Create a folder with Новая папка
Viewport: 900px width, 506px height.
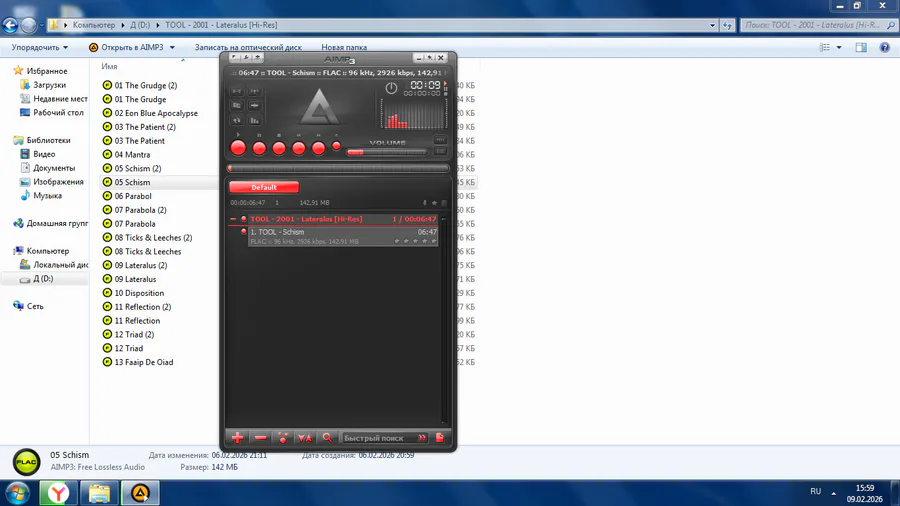tap(344, 48)
